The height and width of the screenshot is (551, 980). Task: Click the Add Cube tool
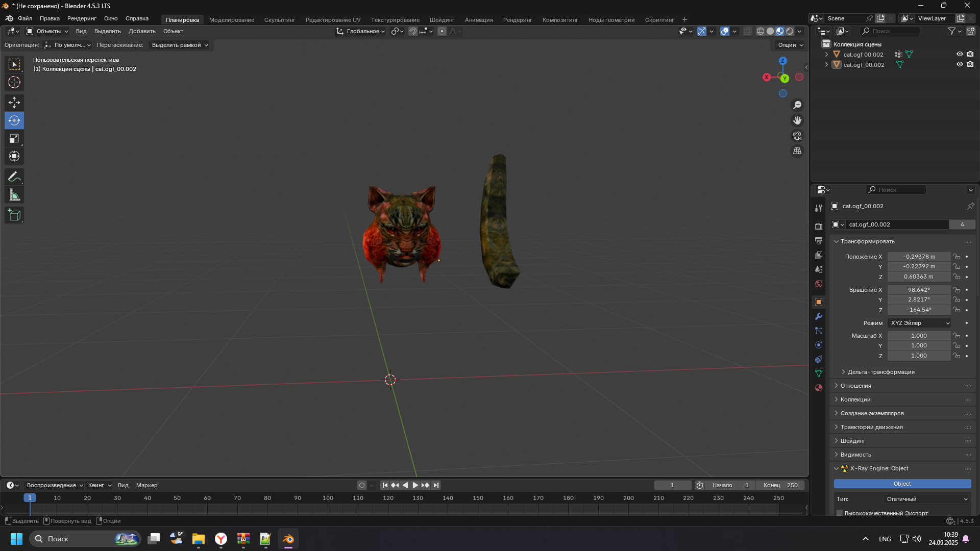click(x=14, y=215)
